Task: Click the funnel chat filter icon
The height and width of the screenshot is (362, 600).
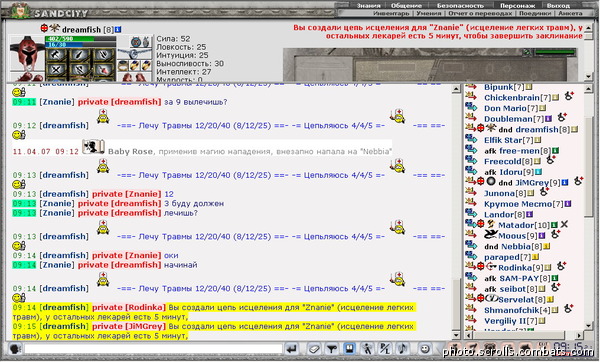Action: pos(331,349)
